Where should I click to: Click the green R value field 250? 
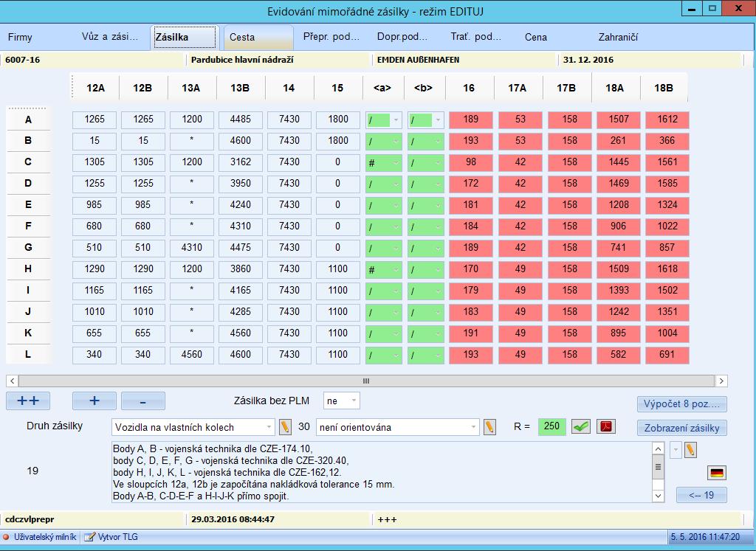(x=552, y=426)
